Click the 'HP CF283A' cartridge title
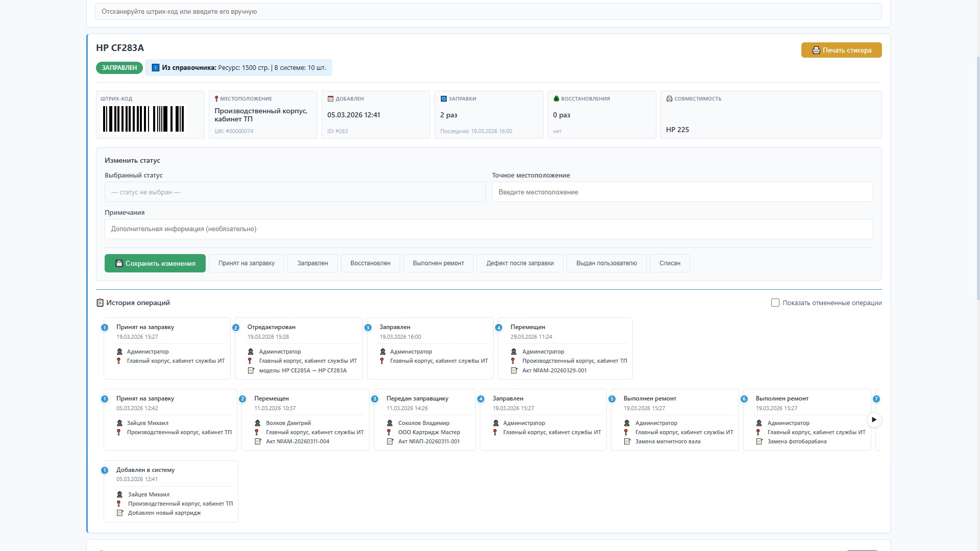The image size is (980, 551). [120, 48]
